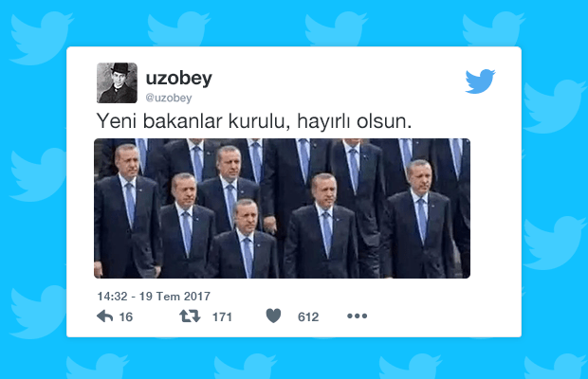The height and width of the screenshot is (379, 588).
Task: Click the top center background bird icon
Action: 336,29
